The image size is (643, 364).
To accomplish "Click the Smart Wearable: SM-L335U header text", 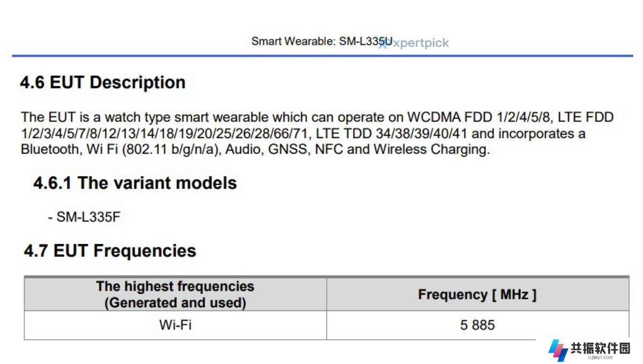I will click(322, 41).
